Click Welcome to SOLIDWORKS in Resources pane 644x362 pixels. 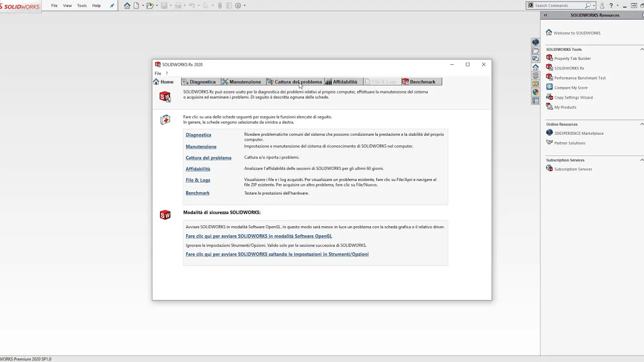point(577,33)
